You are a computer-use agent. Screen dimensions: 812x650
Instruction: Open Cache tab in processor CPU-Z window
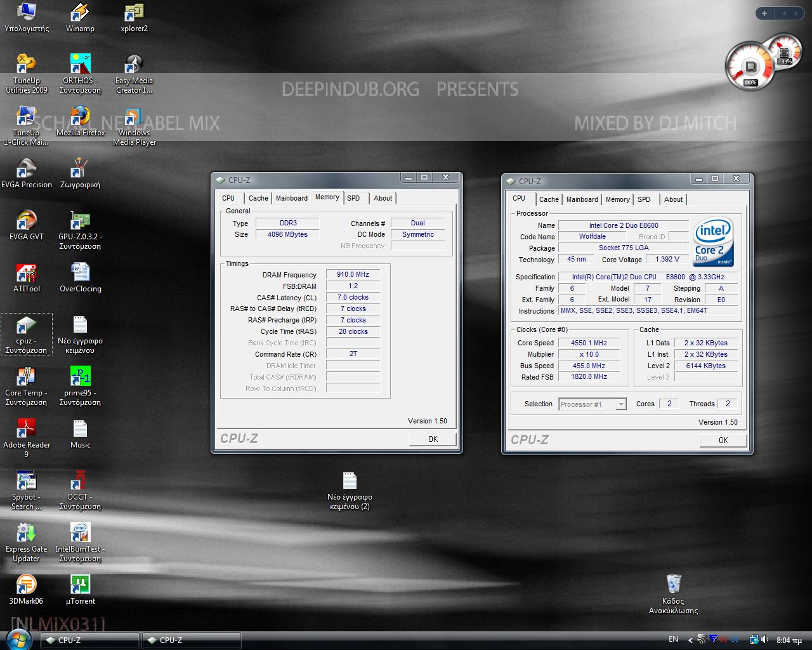549,199
